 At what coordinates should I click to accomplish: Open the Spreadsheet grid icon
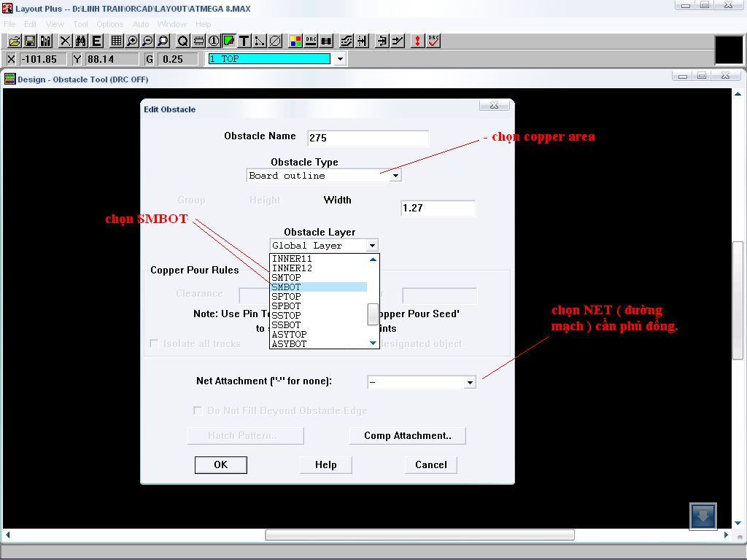[116, 42]
